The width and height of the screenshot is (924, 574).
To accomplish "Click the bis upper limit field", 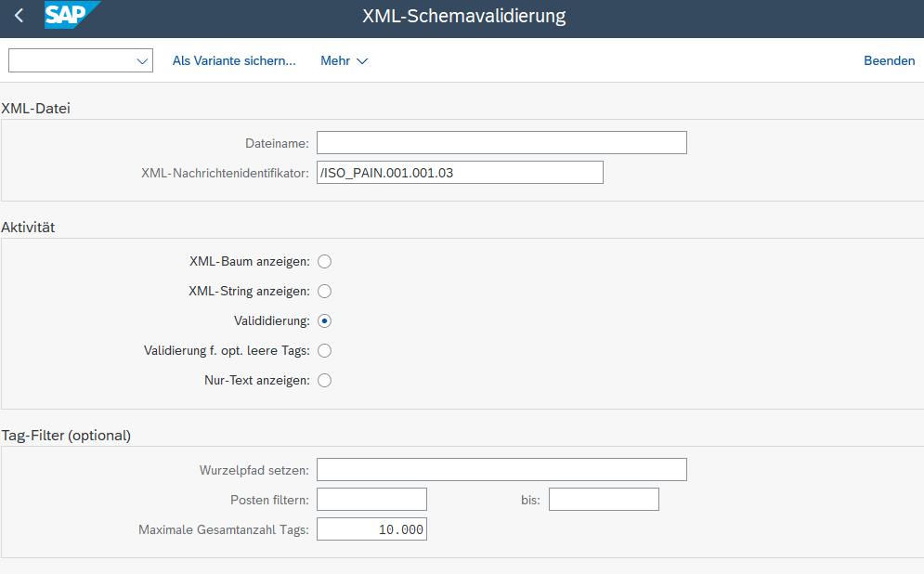I will click(x=604, y=500).
